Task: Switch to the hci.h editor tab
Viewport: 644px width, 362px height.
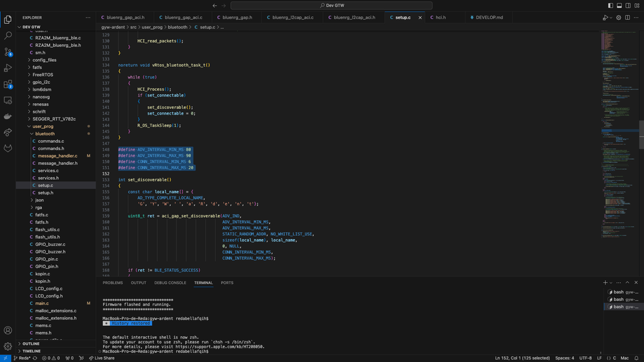Action: click(440, 17)
